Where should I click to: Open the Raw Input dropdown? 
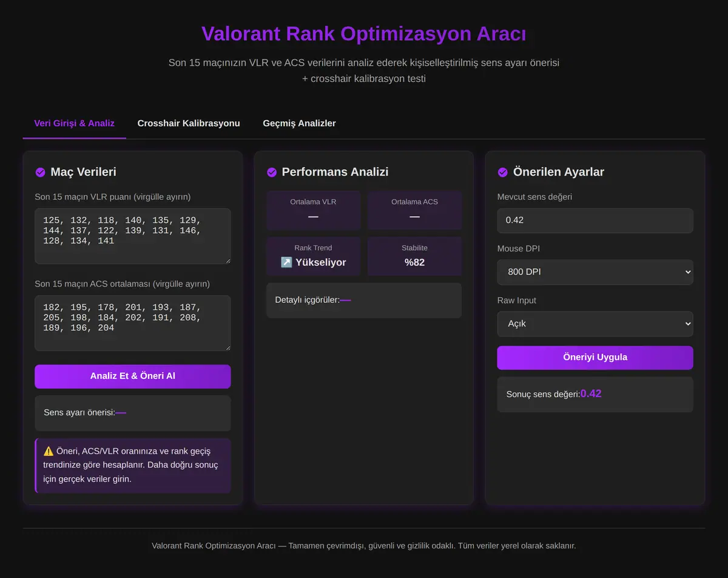595,324
